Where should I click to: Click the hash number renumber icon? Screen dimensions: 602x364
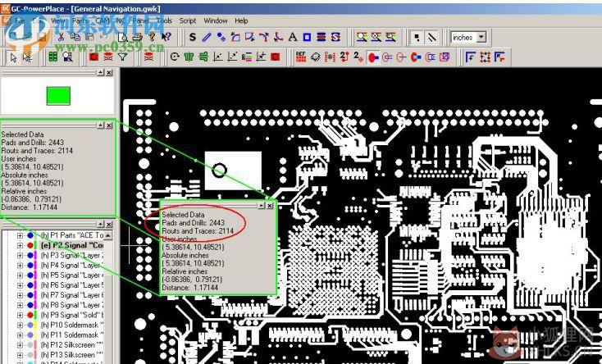click(x=330, y=57)
